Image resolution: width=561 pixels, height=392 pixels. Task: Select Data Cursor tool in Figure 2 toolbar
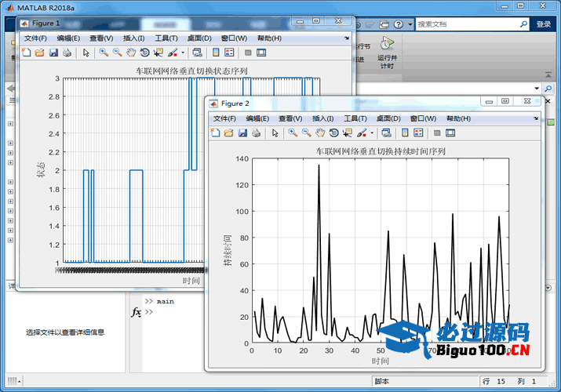pos(348,133)
